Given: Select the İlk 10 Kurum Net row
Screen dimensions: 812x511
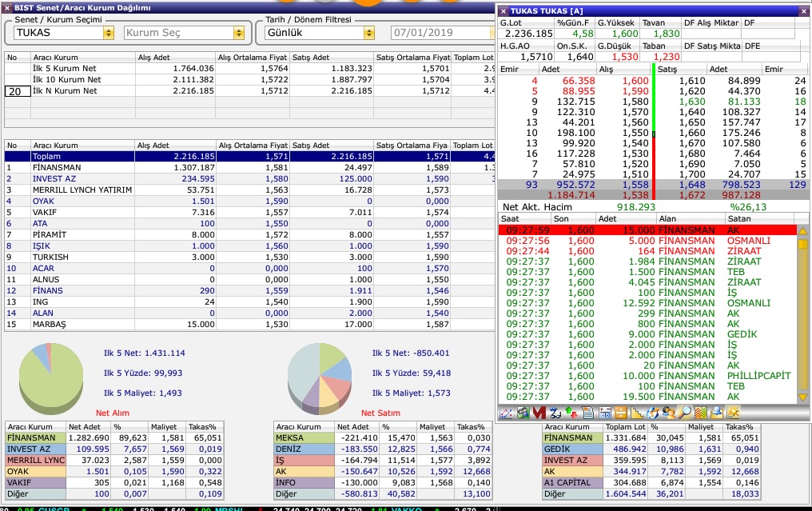Looking at the screenshot, I should 249,80.
